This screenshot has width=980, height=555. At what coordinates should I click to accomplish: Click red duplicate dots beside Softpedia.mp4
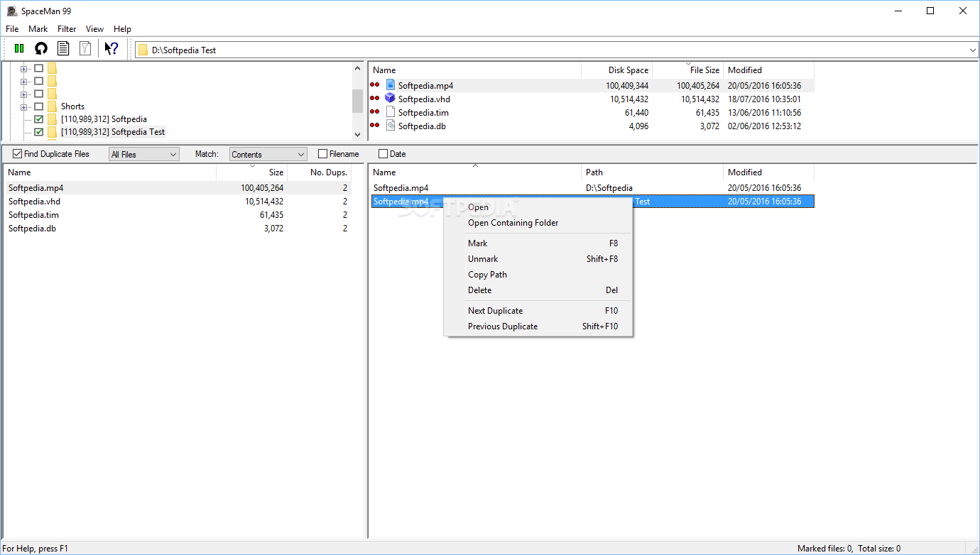(x=375, y=85)
